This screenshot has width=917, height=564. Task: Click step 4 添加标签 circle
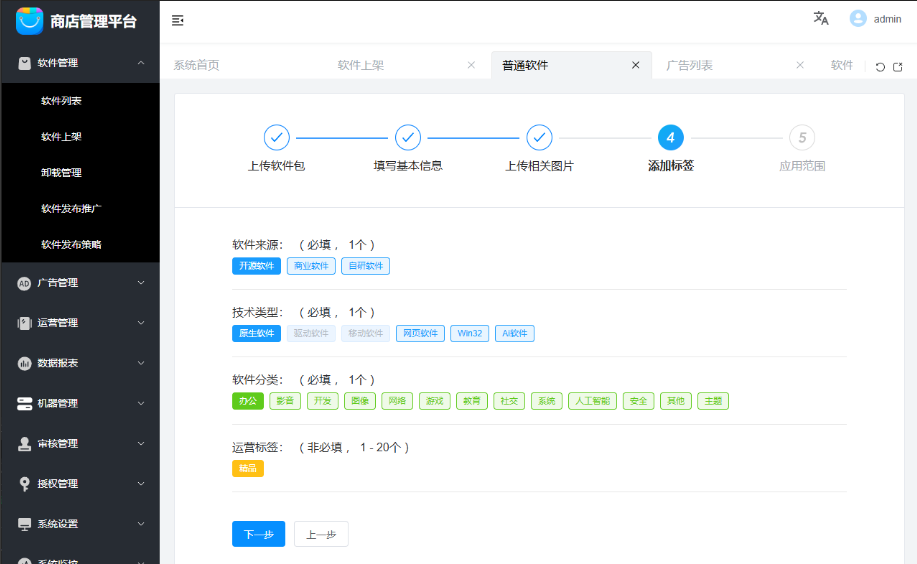671,138
